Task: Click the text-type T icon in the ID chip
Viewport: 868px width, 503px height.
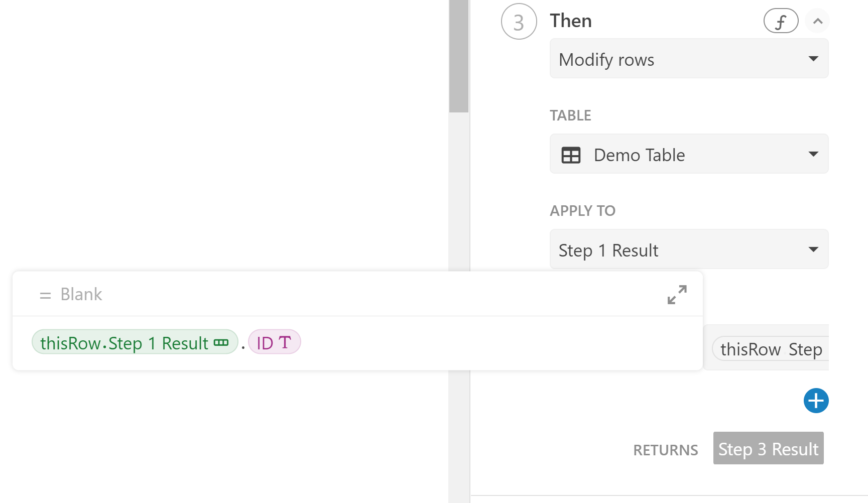Action: [x=285, y=342]
